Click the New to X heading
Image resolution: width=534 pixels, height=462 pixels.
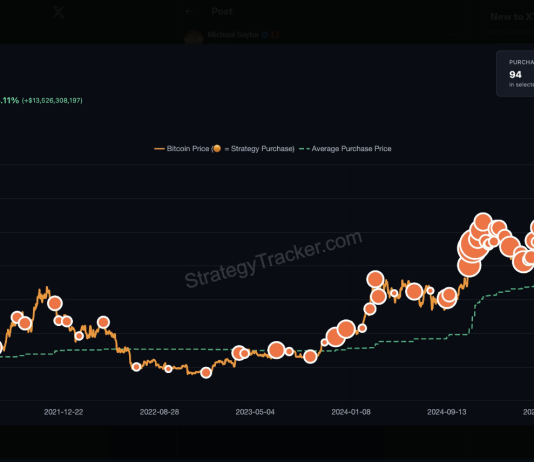point(512,17)
